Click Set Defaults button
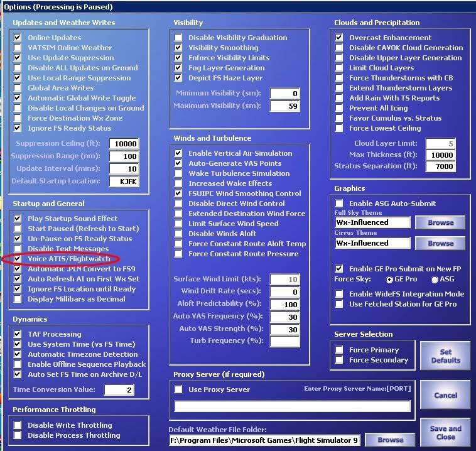The width and height of the screenshot is (476, 451). point(445,356)
